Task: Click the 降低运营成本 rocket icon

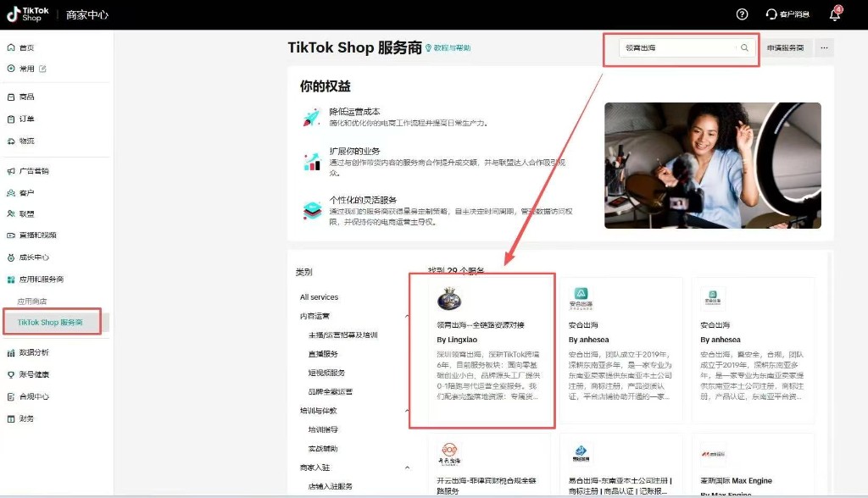Action: (x=312, y=118)
